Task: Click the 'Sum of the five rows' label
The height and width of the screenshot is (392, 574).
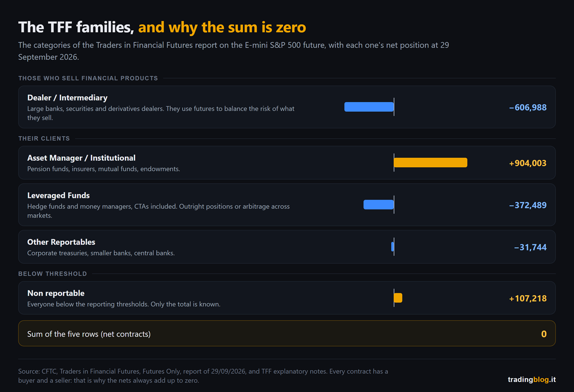Action: pos(89,334)
